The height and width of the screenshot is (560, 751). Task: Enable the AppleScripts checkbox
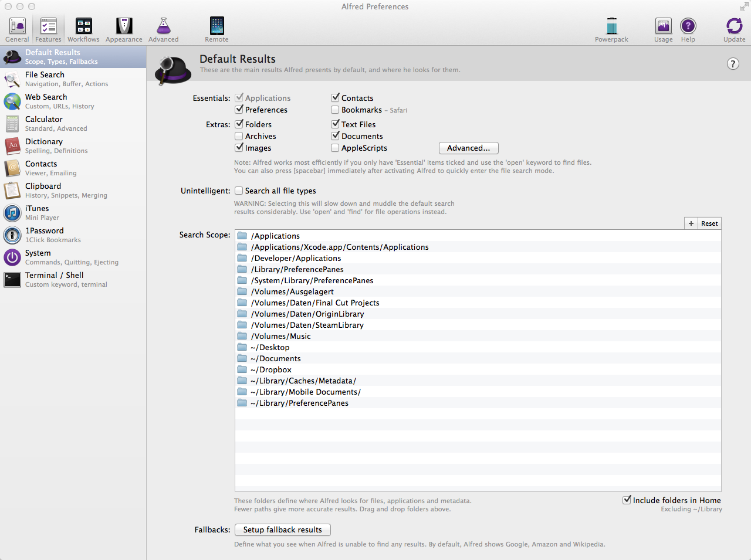click(x=335, y=148)
